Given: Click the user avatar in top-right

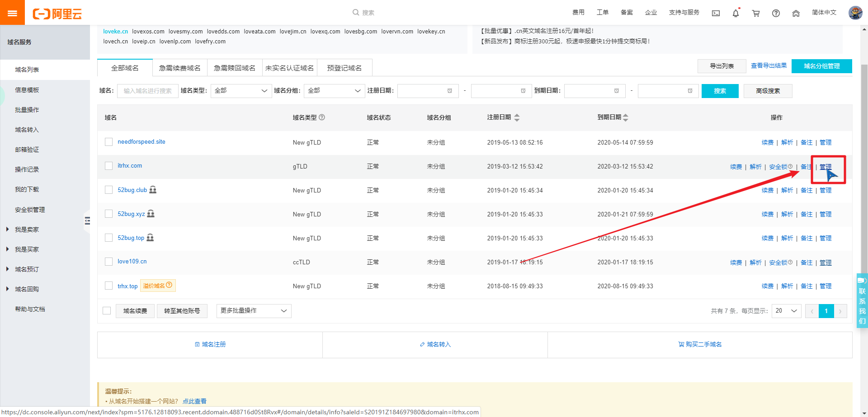Looking at the screenshot, I should tap(855, 13).
